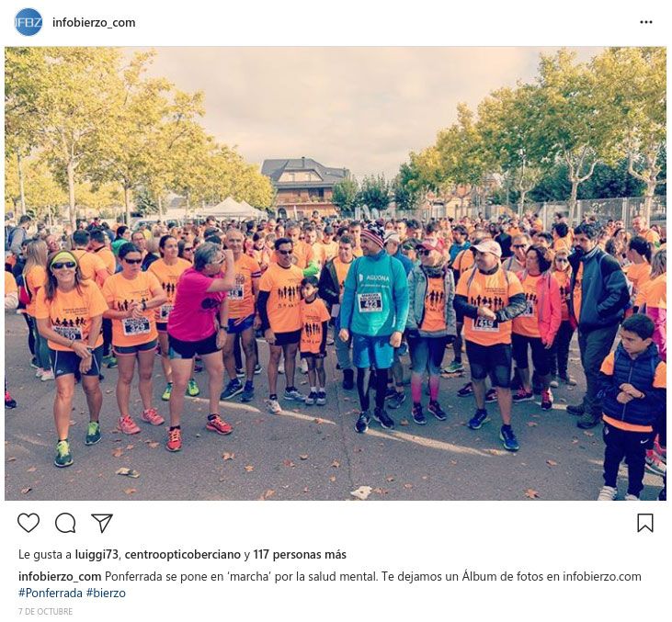Open the #bierzo hashtag
Viewport: 672px width, 622px height.
coord(106,594)
